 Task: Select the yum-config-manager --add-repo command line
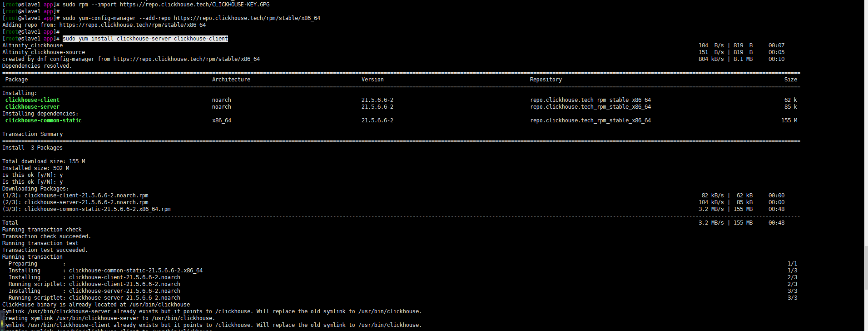[191, 18]
